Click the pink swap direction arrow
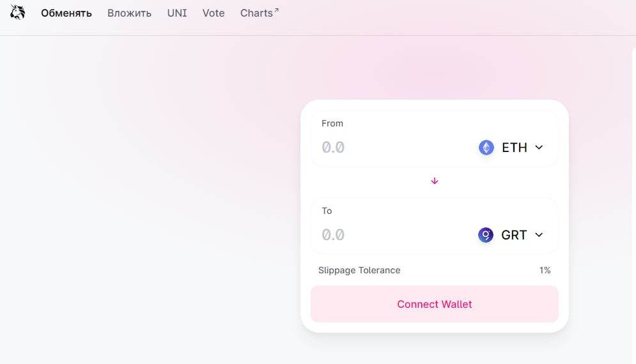The height and width of the screenshot is (364, 636). [435, 181]
